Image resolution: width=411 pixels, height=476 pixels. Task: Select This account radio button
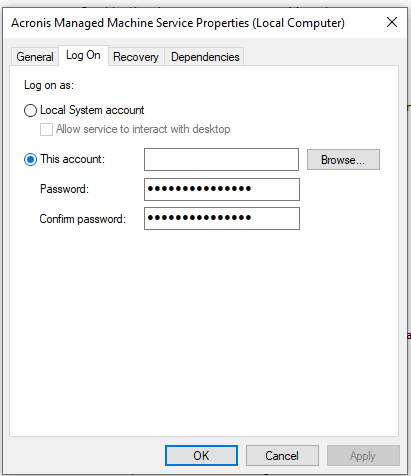tap(30, 159)
